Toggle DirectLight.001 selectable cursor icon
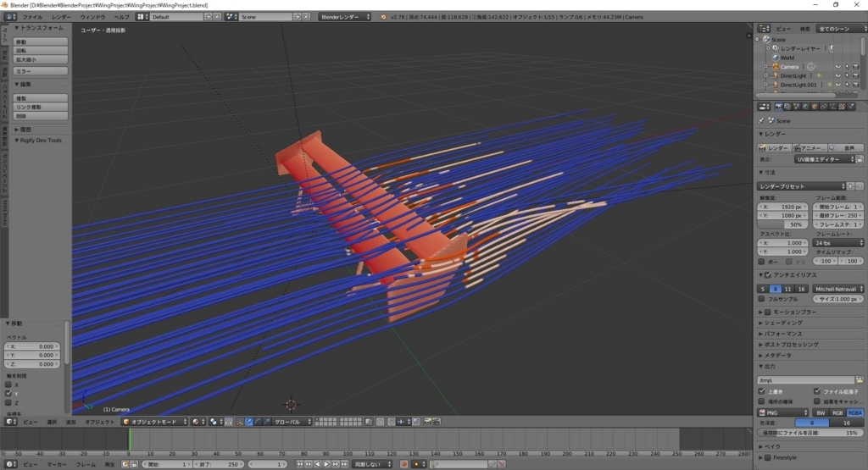This screenshot has height=470, width=868. [847, 85]
